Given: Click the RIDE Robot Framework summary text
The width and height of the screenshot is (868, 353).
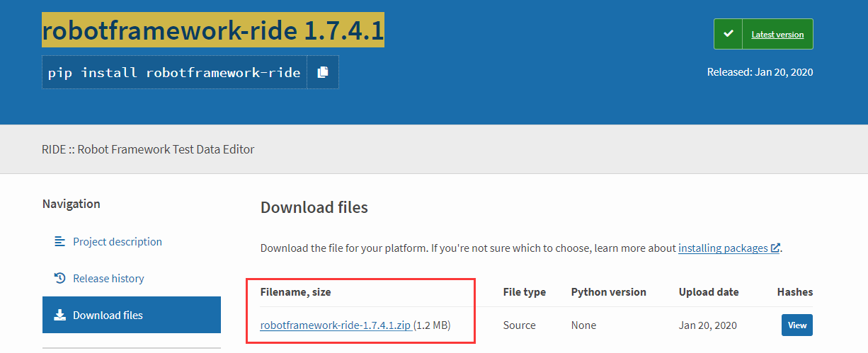Looking at the screenshot, I should (x=148, y=149).
